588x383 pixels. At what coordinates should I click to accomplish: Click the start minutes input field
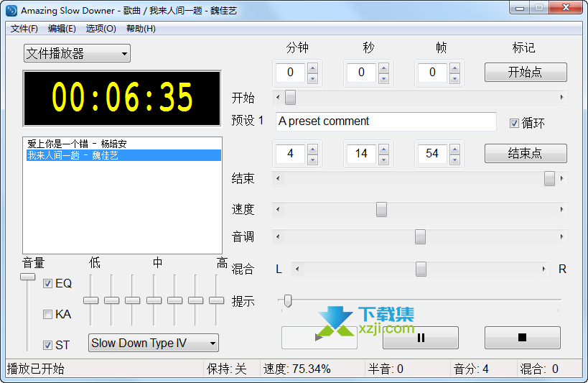pyautogui.click(x=290, y=72)
